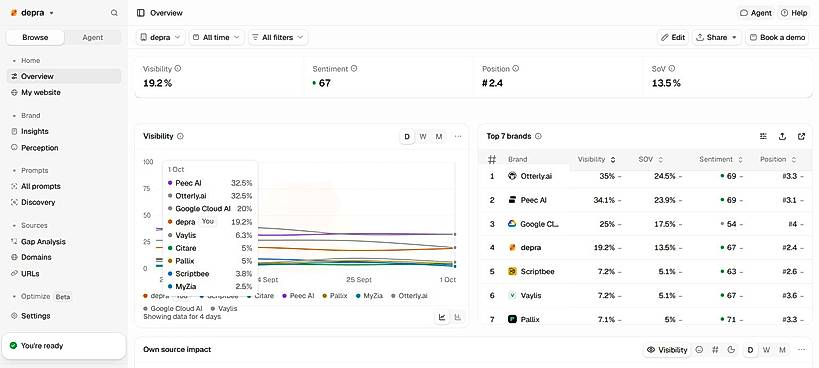
Task: Sort the table by Visibility column
Action: click(596, 160)
